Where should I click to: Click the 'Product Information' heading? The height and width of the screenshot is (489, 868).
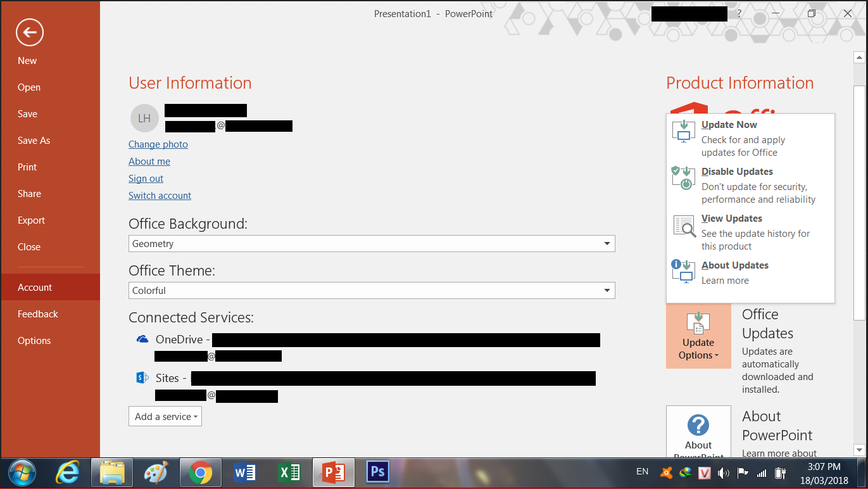[739, 83]
